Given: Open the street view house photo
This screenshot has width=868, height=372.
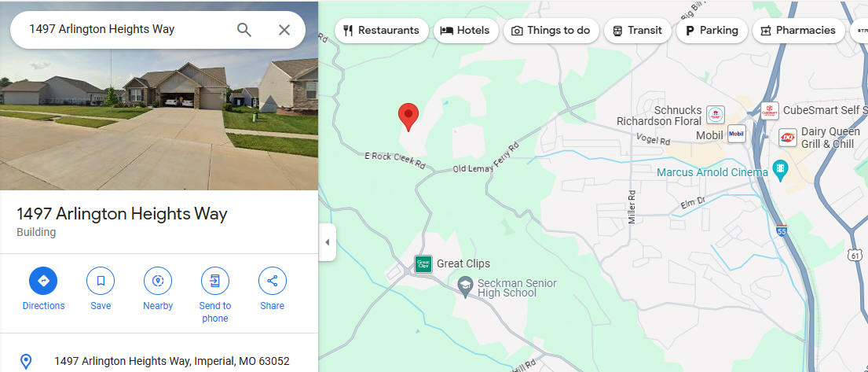Looking at the screenshot, I should 159,95.
